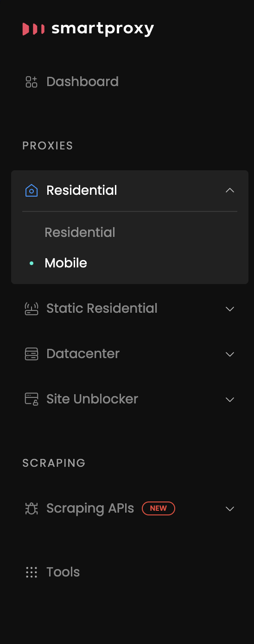Click the Site Unblocker lock-window icon
This screenshot has width=254, height=644.
31,399
